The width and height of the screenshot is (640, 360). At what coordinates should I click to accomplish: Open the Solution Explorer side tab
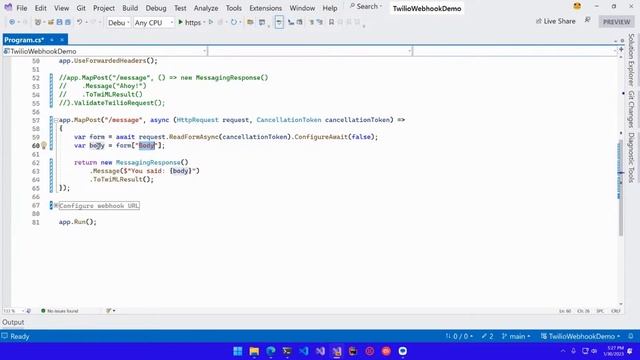(631, 60)
